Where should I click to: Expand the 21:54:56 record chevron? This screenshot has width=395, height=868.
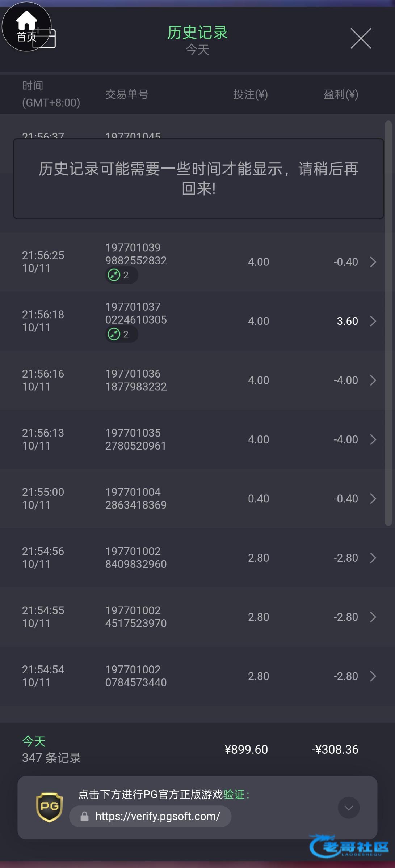[x=373, y=558]
